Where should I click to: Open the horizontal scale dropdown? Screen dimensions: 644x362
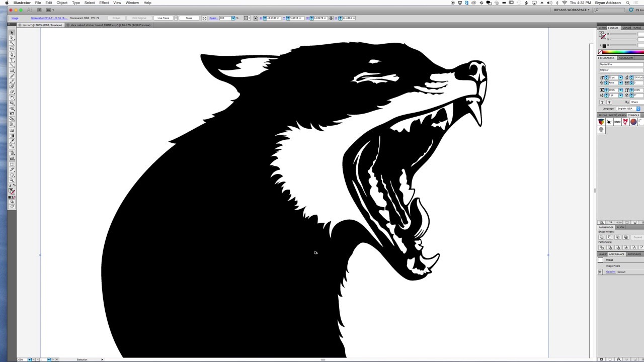(x=620, y=90)
